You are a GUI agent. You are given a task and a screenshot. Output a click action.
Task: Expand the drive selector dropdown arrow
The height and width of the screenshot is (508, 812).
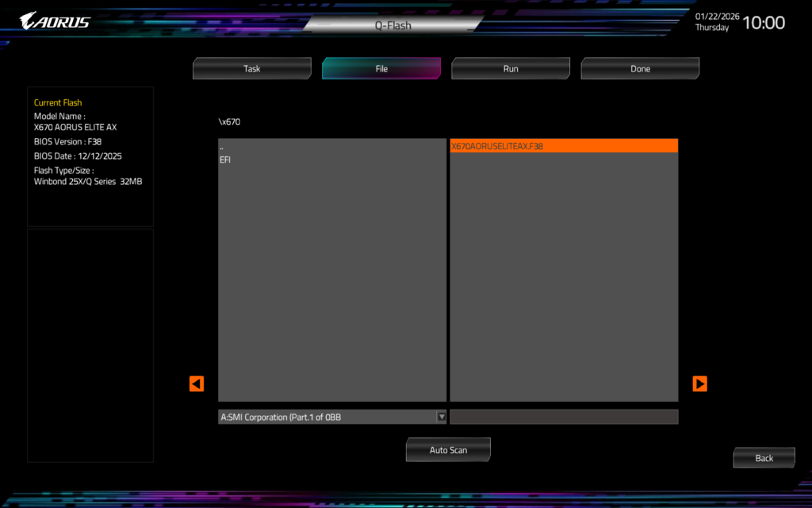[442, 417]
